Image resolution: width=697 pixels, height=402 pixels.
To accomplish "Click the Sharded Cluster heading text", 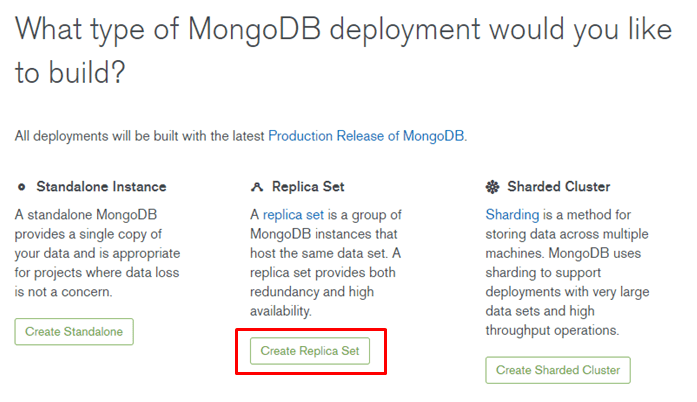I will [559, 187].
